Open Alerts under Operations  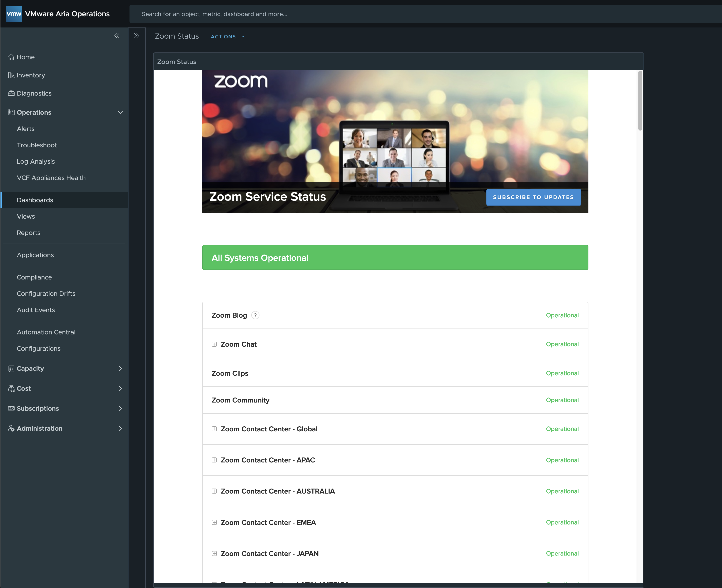(26, 129)
